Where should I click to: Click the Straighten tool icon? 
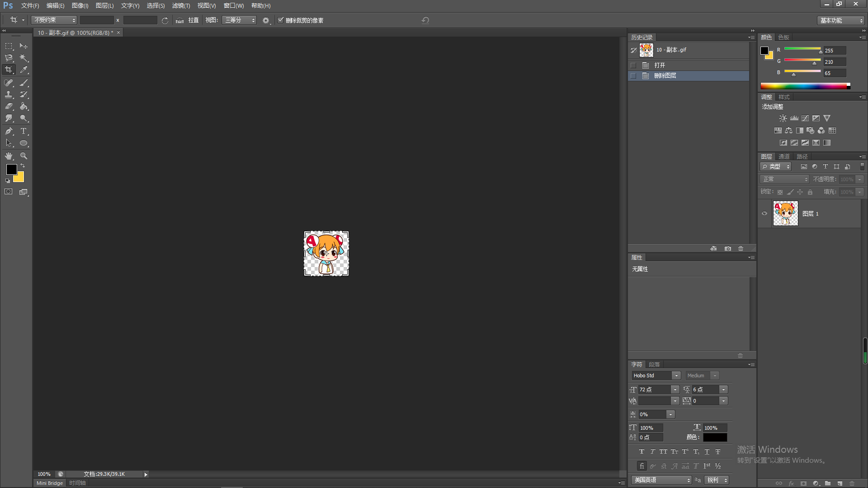point(179,20)
